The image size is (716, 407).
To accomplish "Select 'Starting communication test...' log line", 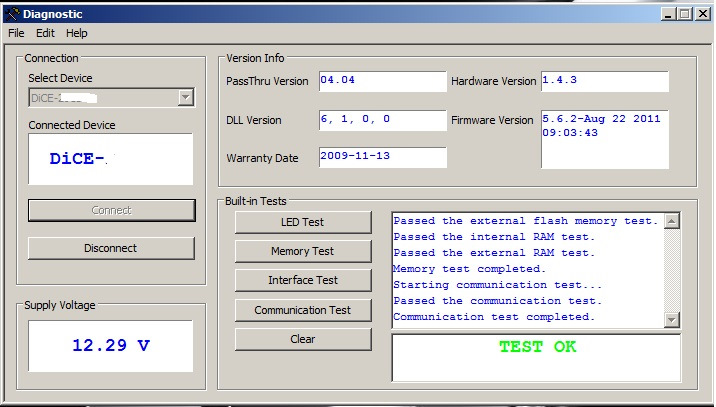I will [x=498, y=285].
